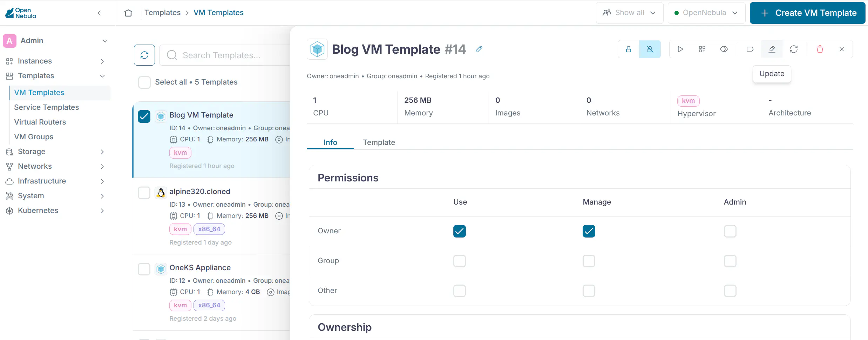Toggle the Select all templates checkbox
Image resolution: width=868 pixels, height=340 pixels.
pyautogui.click(x=144, y=82)
